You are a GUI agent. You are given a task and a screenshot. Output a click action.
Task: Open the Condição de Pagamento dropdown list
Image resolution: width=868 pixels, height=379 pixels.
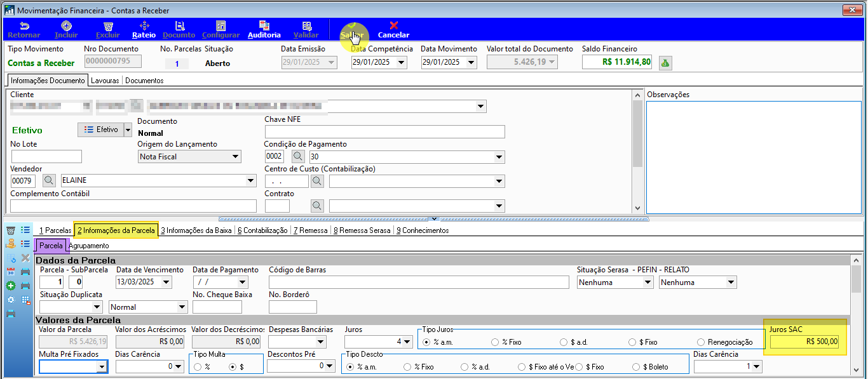[x=499, y=157]
